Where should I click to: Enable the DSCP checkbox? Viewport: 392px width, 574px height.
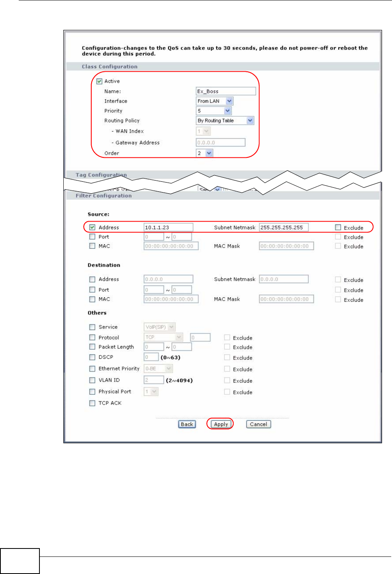(92, 357)
